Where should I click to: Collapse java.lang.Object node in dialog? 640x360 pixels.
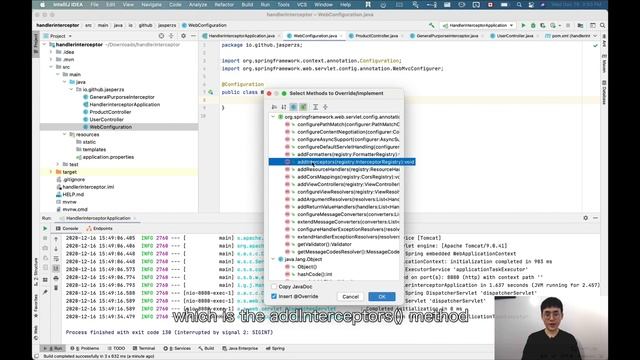[x=273, y=259]
